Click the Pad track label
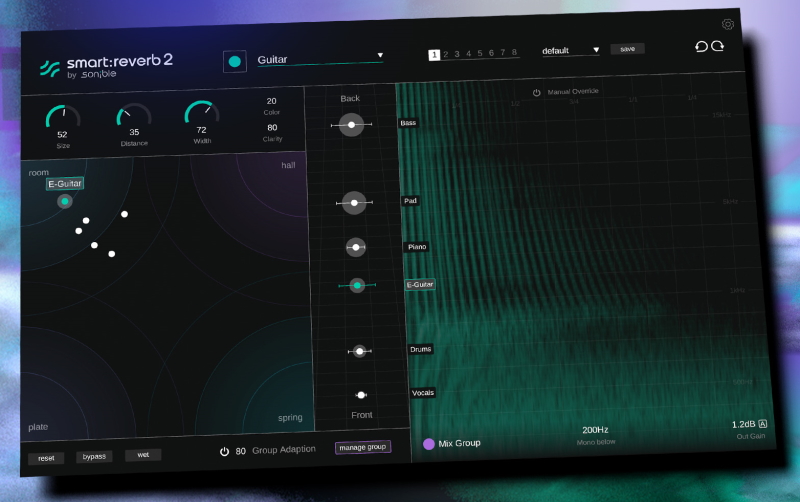Viewport: 800px width, 502px height. [410, 201]
